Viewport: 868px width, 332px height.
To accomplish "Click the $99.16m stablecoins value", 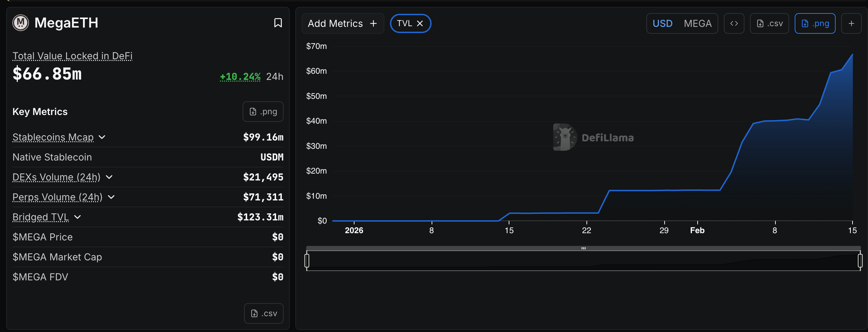I will [263, 137].
